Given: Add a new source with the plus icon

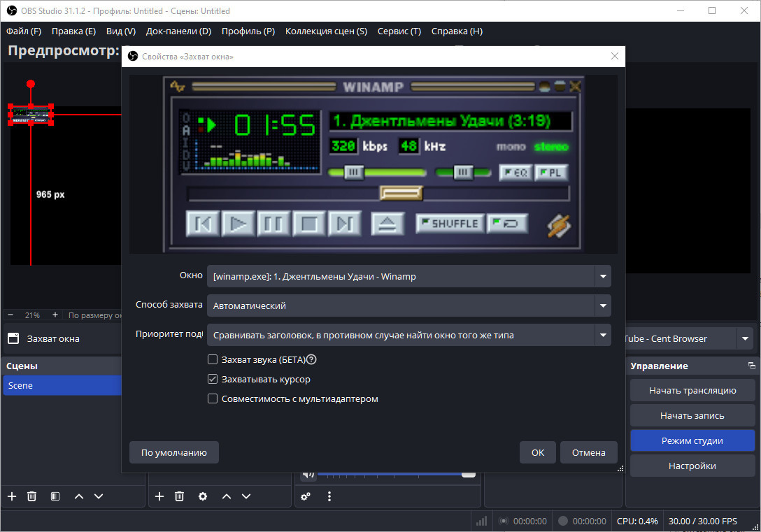Looking at the screenshot, I should click(x=159, y=496).
